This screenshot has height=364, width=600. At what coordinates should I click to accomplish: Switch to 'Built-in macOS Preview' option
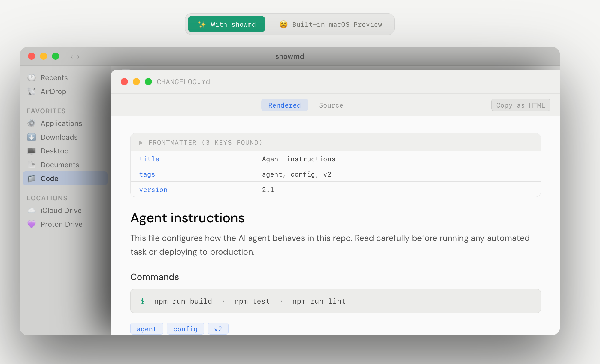click(x=331, y=24)
